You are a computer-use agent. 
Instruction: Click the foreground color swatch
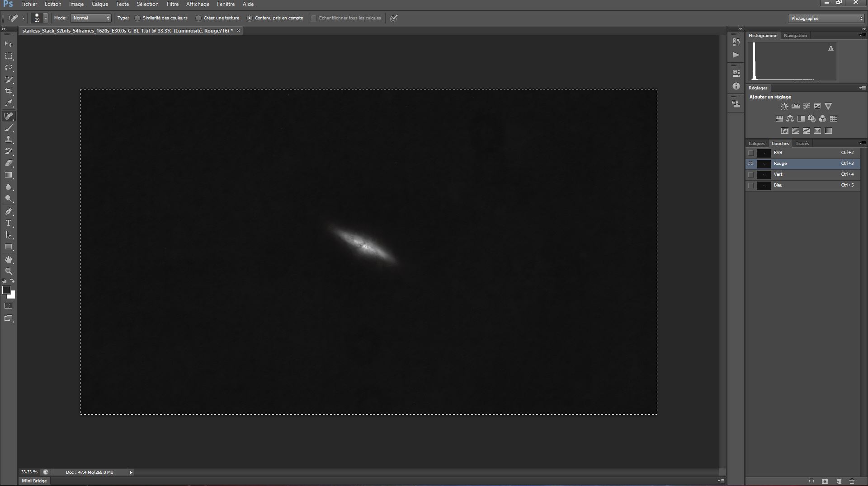(x=6, y=290)
